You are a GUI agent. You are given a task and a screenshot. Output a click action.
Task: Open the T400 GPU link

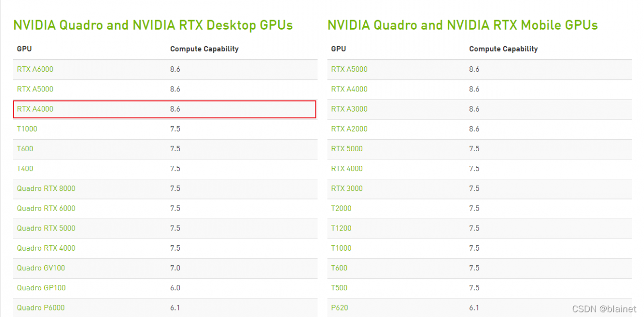pyautogui.click(x=25, y=168)
